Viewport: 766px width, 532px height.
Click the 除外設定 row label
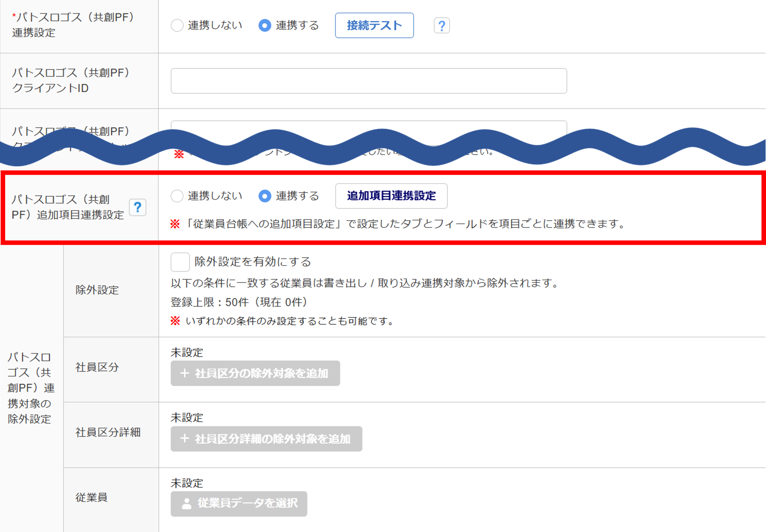coord(97,290)
